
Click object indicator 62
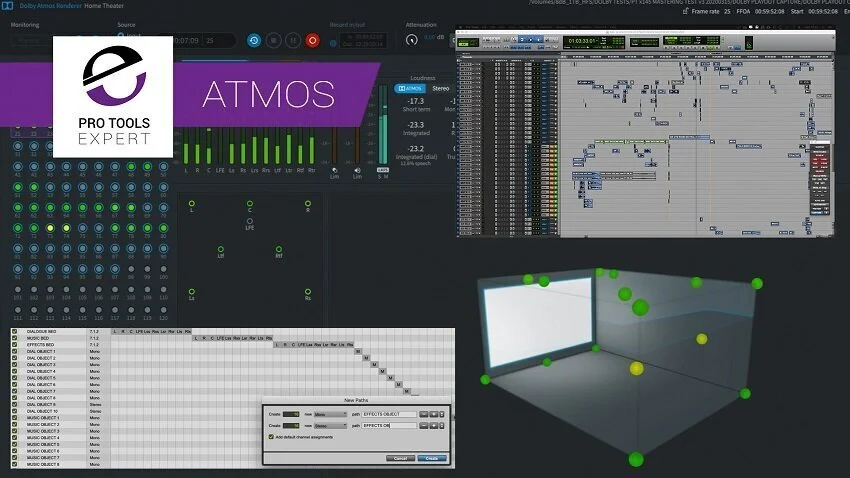point(34,208)
